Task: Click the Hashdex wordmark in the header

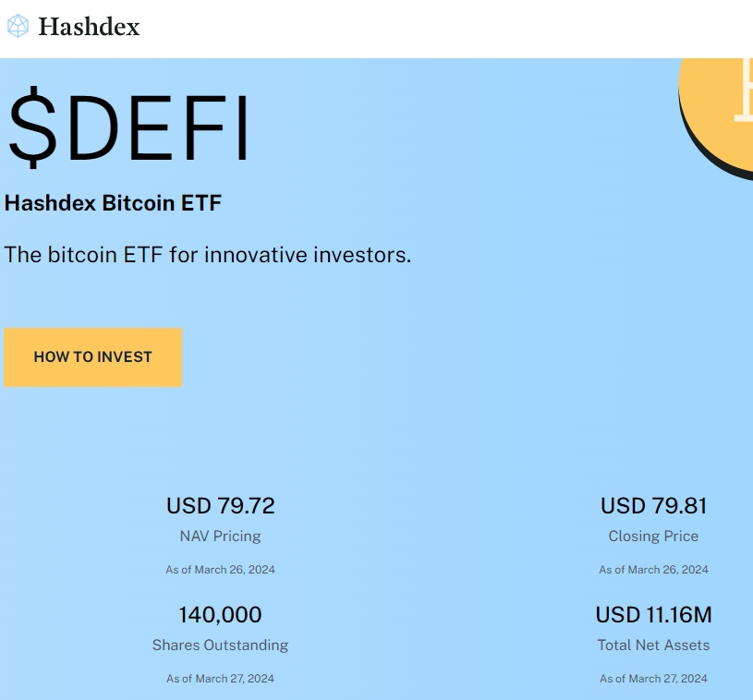Action: (x=88, y=27)
